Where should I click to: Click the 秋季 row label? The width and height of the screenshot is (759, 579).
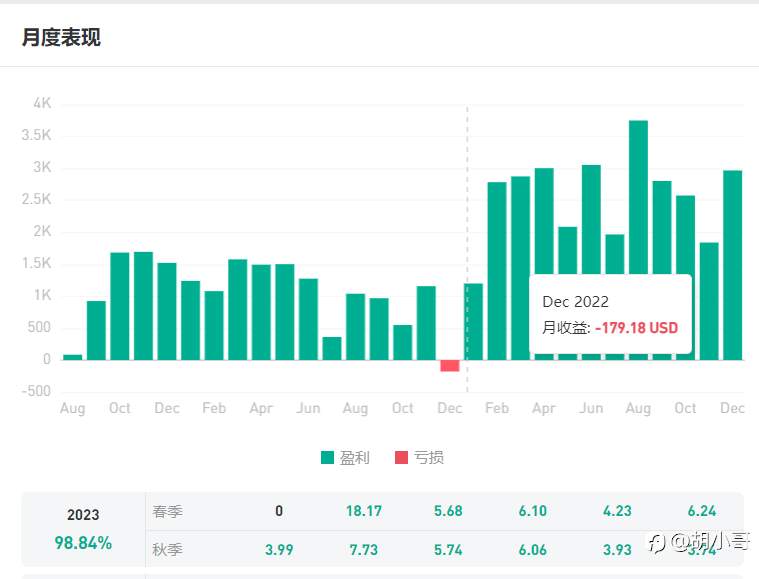[x=167, y=550]
